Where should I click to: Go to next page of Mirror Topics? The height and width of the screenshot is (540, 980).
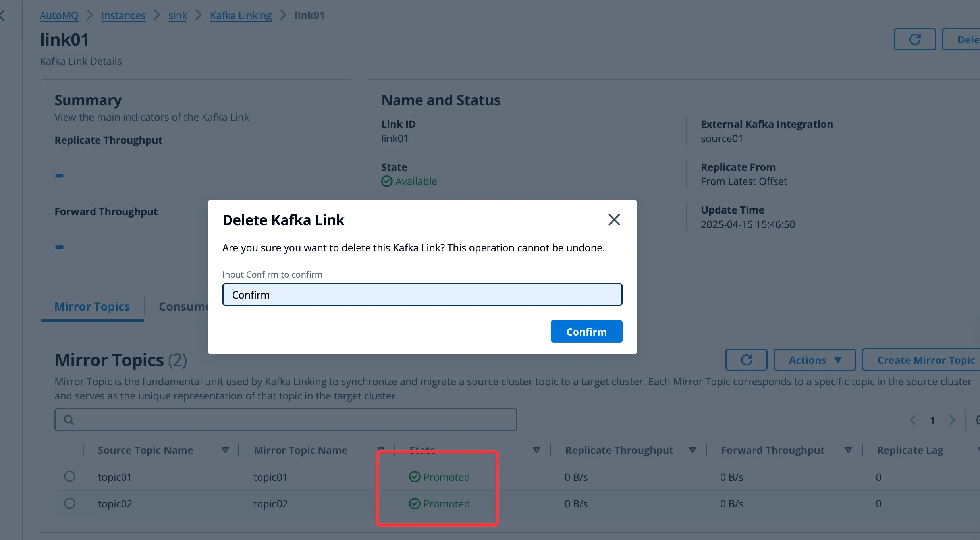click(952, 420)
